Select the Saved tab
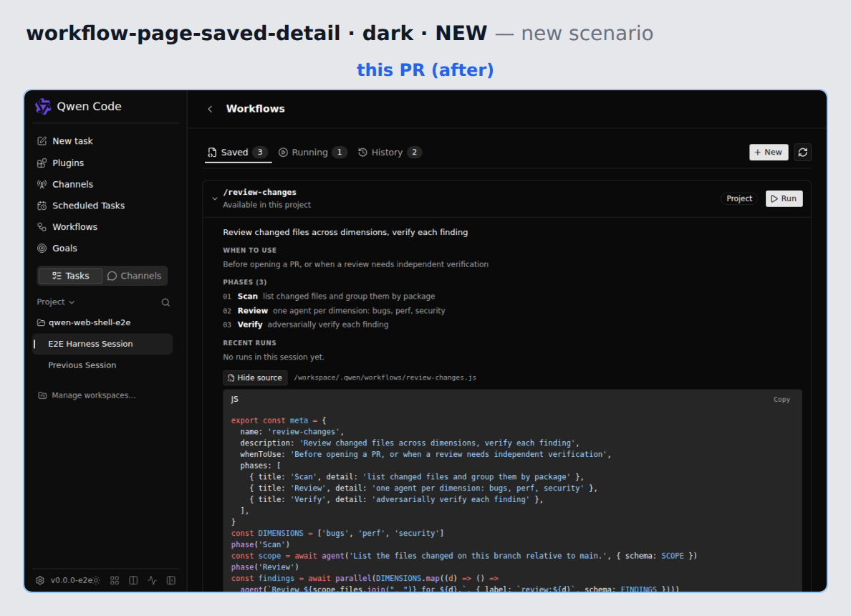The image size is (851, 616). 238,153
